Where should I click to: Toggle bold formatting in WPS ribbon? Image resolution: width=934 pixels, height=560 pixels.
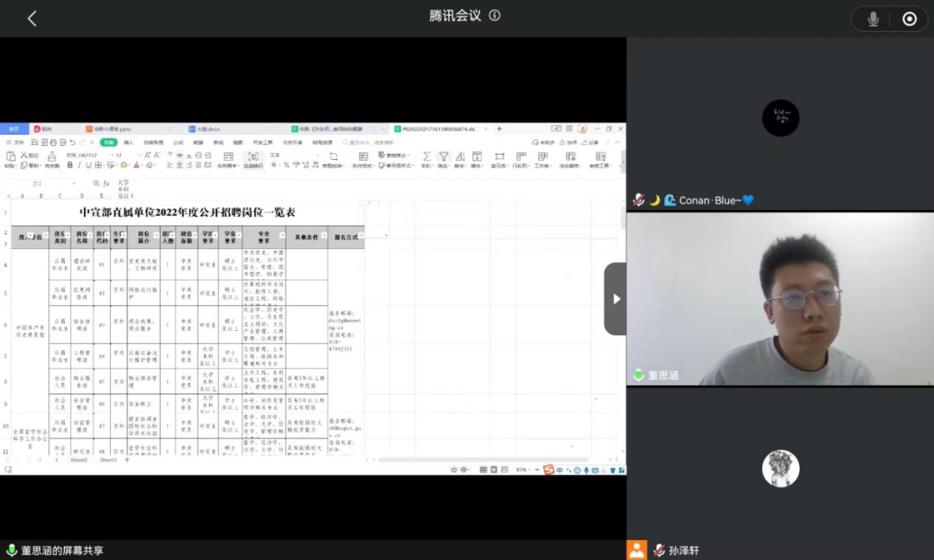pos(70,165)
